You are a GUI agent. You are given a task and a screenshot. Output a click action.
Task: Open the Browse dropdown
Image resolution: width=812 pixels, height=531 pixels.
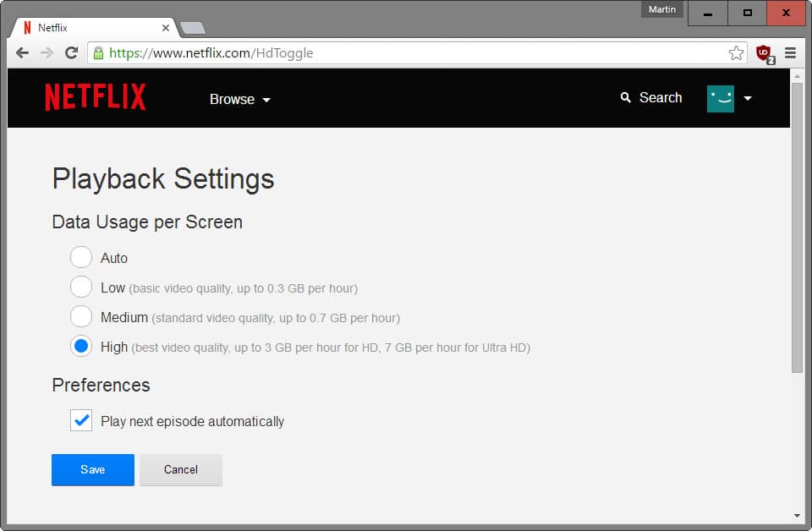(x=239, y=99)
